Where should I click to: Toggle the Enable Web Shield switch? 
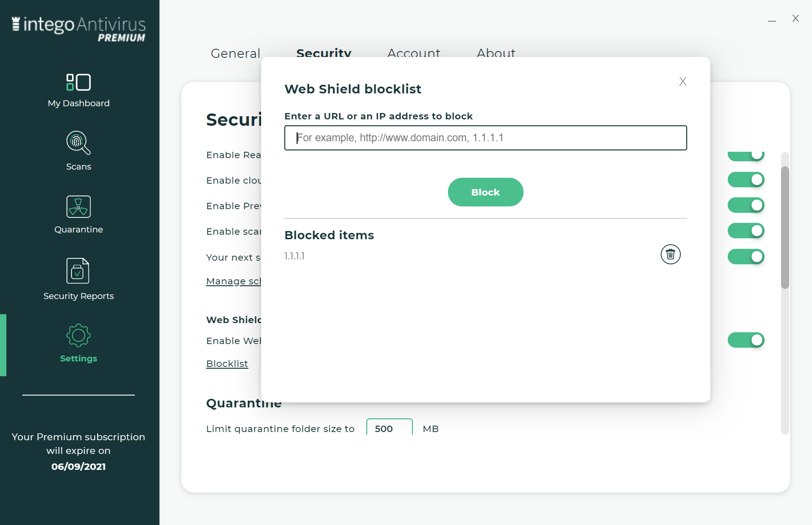[746, 340]
